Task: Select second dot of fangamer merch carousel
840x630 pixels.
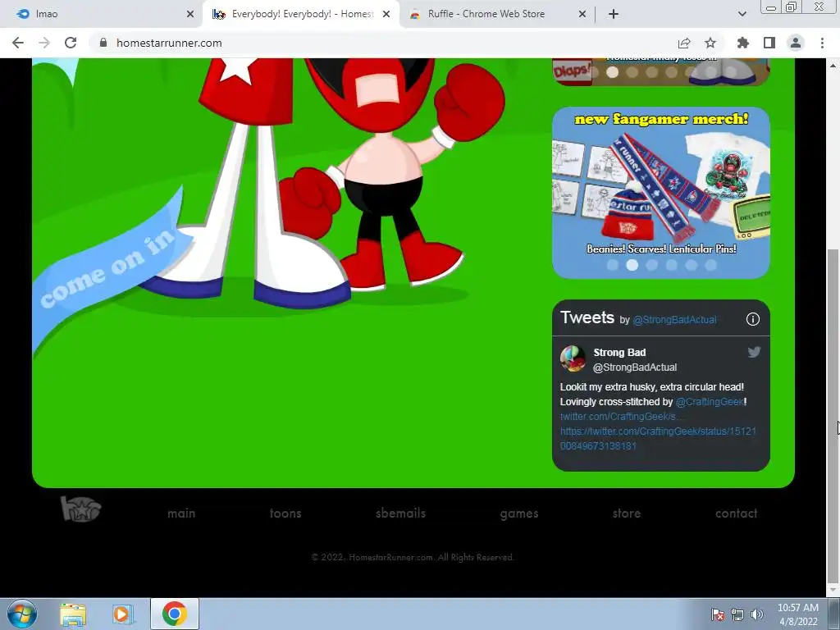Action: point(632,265)
